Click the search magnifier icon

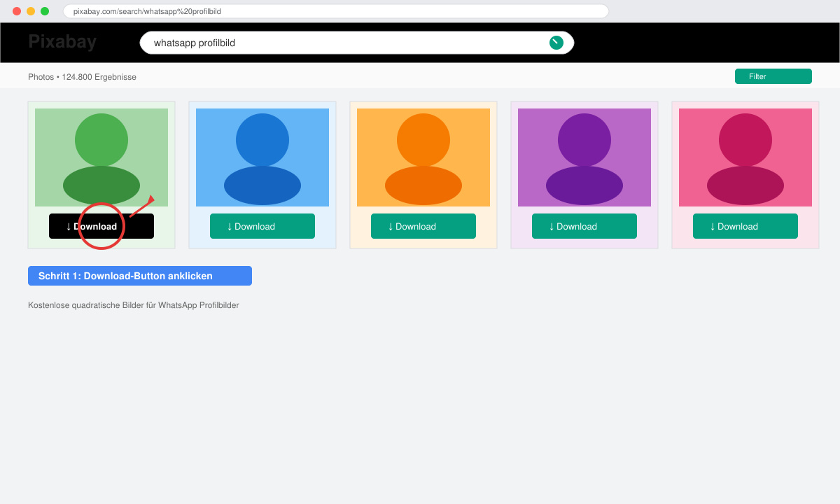556,43
